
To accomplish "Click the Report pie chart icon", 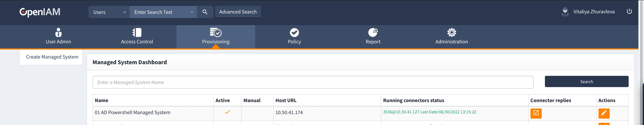I will 373,33.
